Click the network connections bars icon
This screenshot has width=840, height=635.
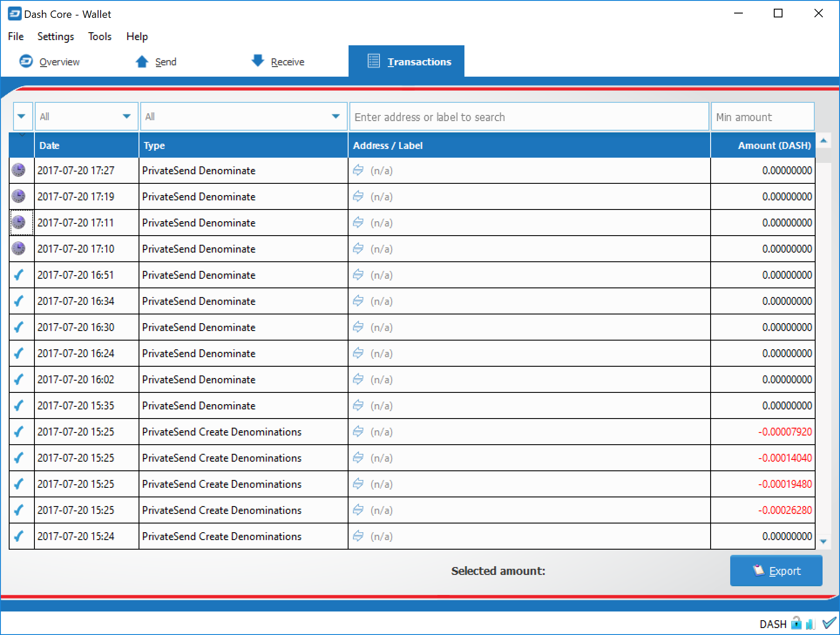(x=810, y=624)
